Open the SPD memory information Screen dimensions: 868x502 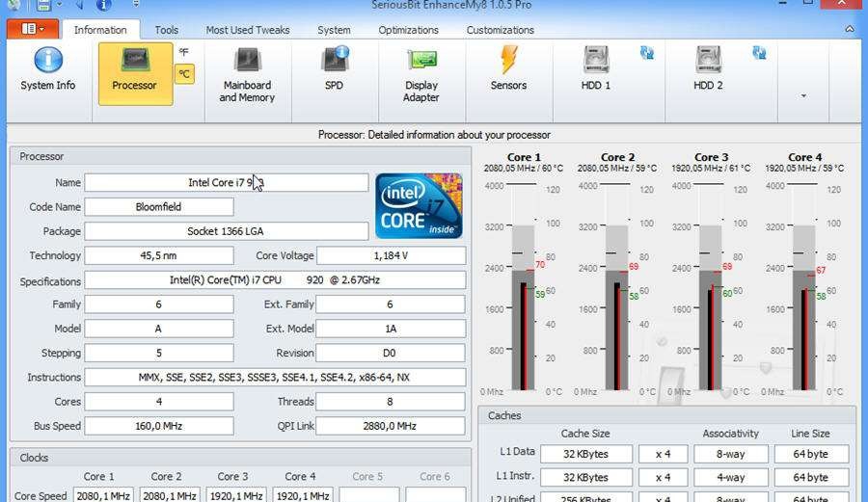pos(334,69)
